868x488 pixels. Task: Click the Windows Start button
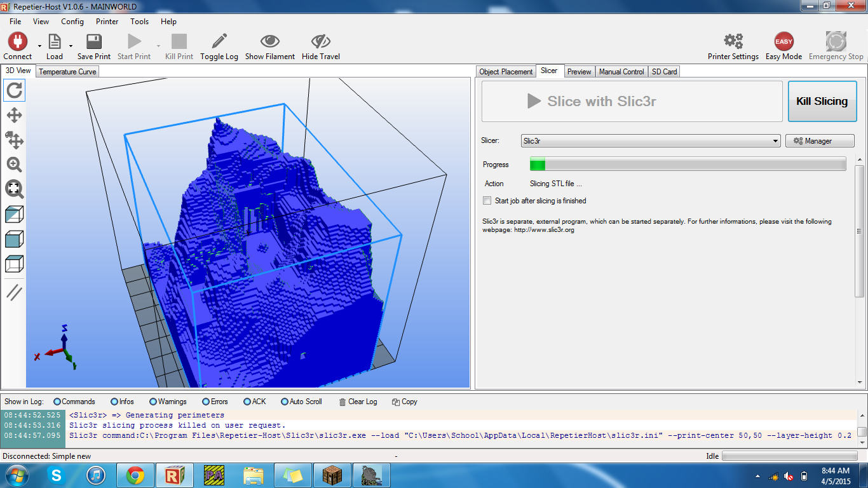(x=17, y=475)
